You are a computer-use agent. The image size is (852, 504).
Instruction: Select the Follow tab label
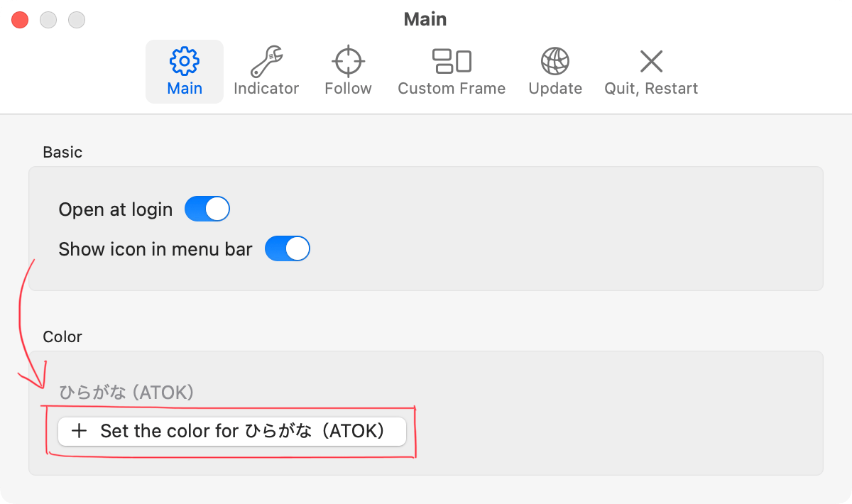348,89
